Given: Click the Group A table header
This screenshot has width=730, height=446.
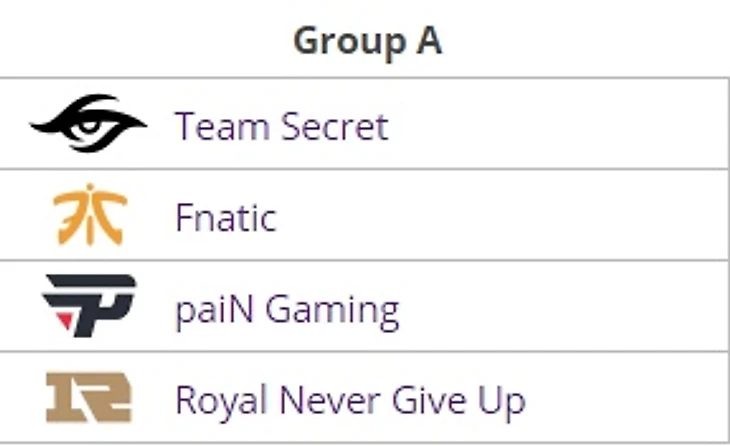Looking at the screenshot, I should click(367, 41).
